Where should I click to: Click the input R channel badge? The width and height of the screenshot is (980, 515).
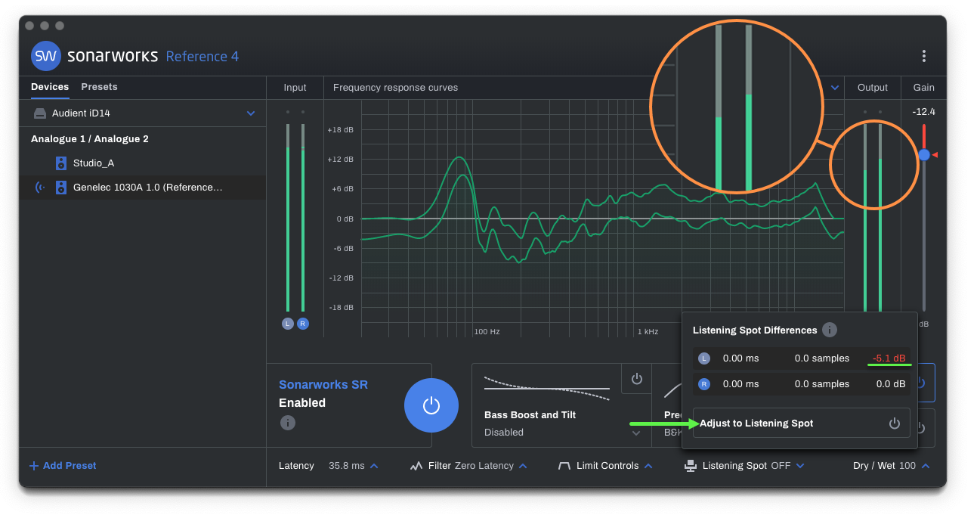tap(303, 324)
